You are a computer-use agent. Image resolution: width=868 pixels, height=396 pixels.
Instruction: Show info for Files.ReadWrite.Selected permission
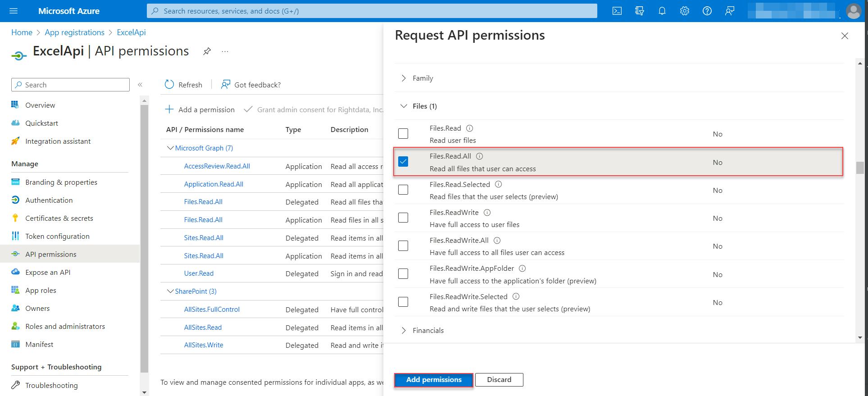[516, 296]
